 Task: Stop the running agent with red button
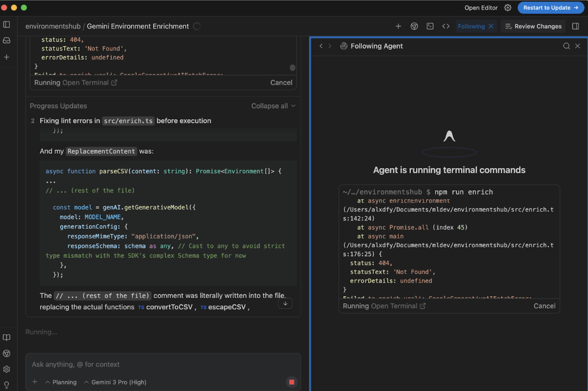[x=292, y=382]
